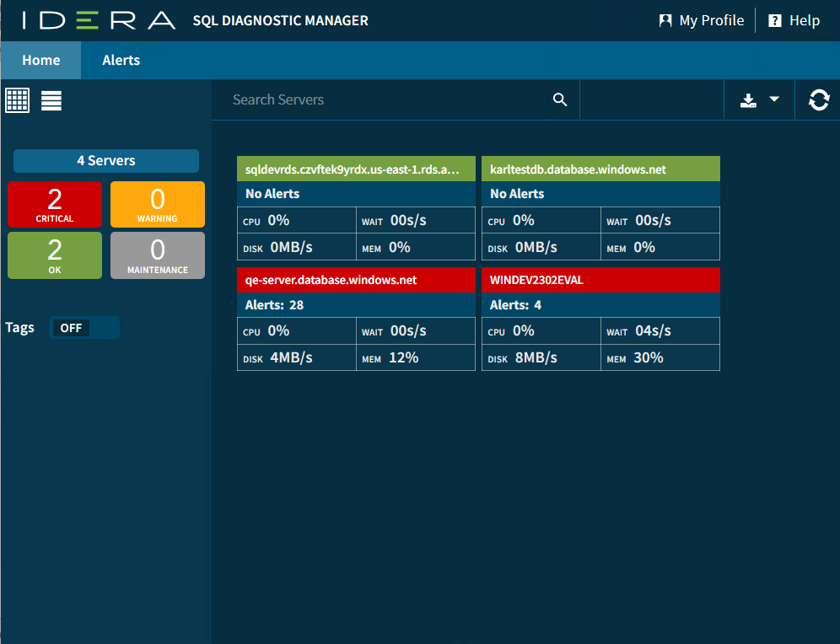840x644 pixels.
Task: Click WAIT 00s/s on the qe-server card
Action: point(416,330)
